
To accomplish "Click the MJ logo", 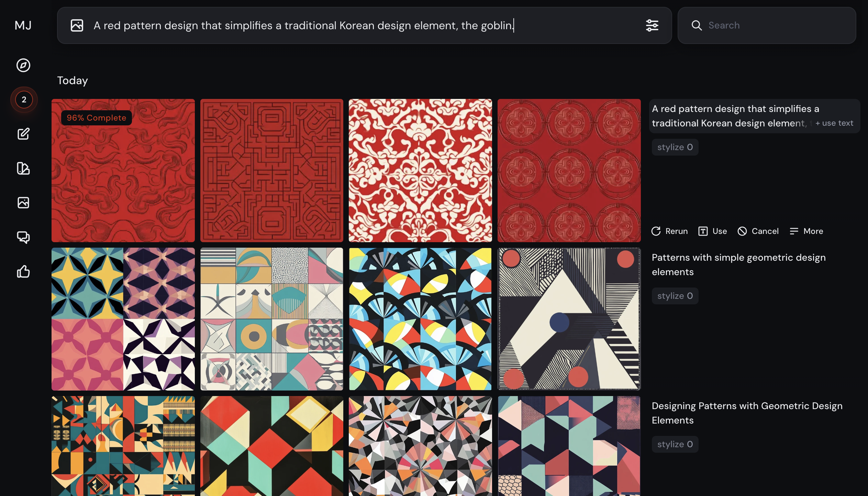I will click(x=23, y=25).
